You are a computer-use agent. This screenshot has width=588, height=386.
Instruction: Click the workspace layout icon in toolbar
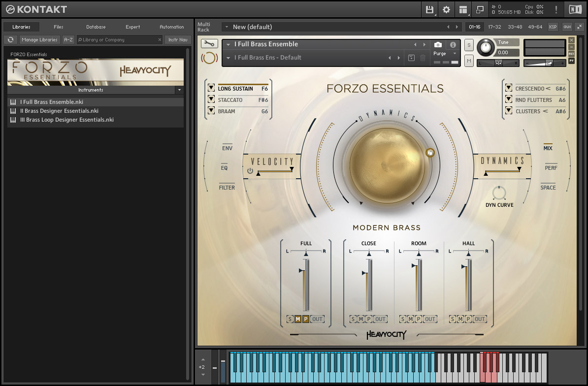(x=463, y=9)
